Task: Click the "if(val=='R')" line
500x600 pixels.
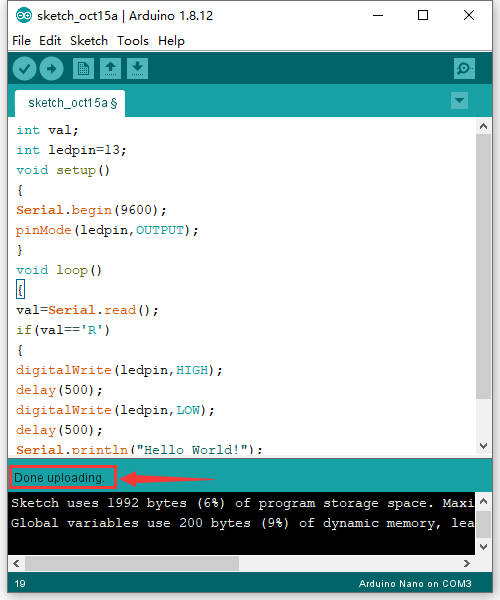Action: click(63, 330)
